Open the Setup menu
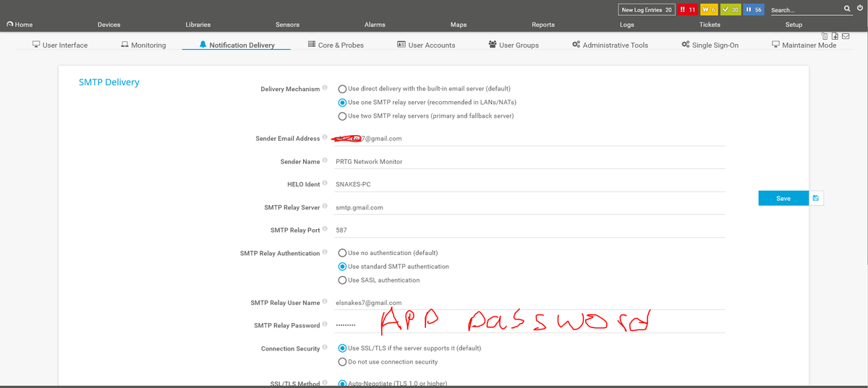 (x=794, y=25)
